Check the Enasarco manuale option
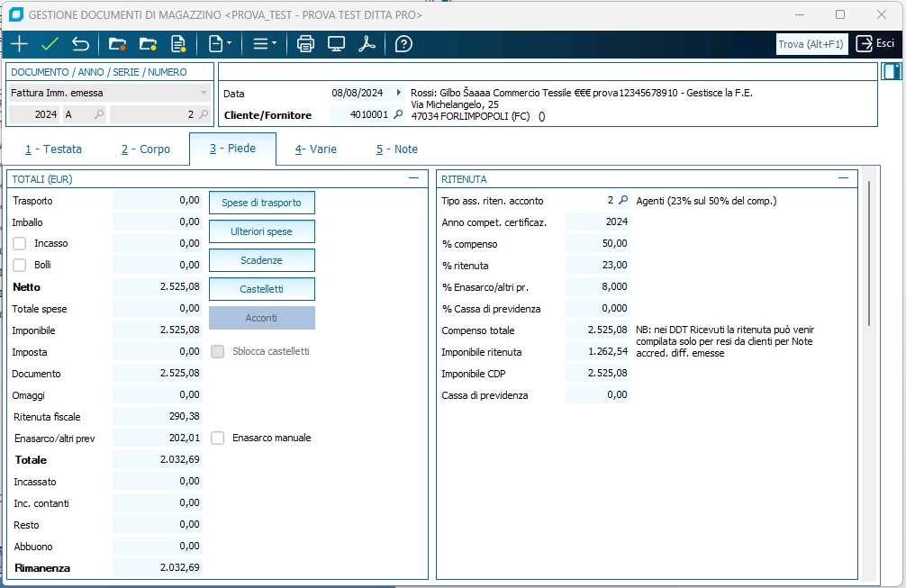Image resolution: width=906 pixels, height=588 pixels. 217,439
